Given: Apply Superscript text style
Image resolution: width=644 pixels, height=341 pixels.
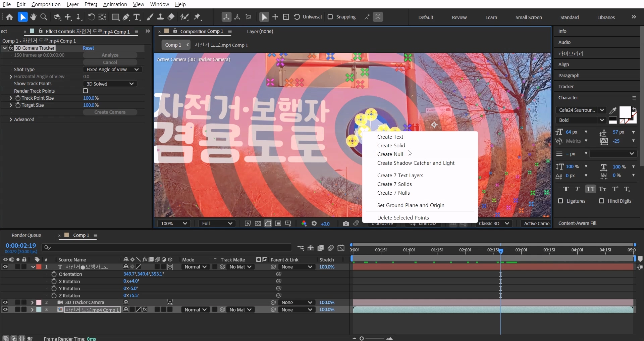Looking at the screenshot, I should 615,189.
